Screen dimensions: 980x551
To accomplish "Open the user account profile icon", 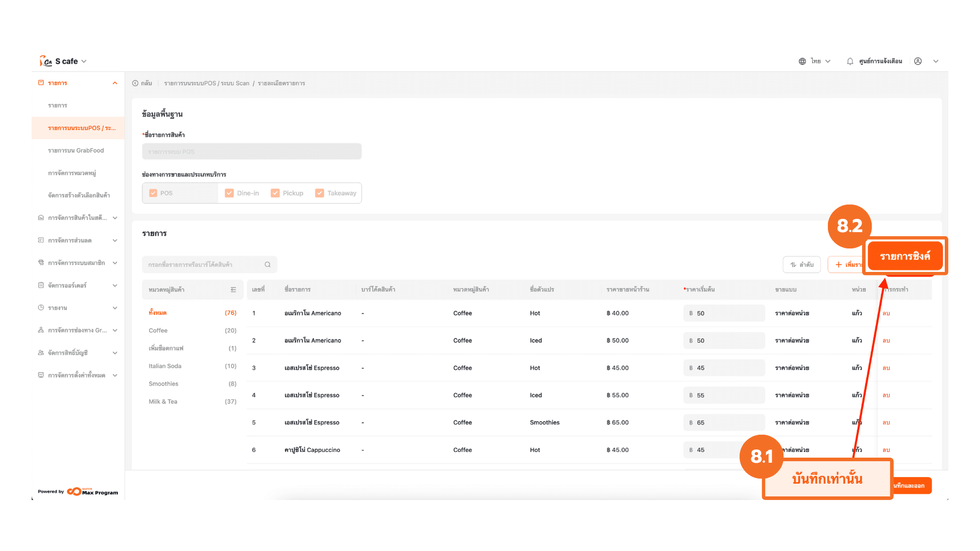I will click(918, 61).
